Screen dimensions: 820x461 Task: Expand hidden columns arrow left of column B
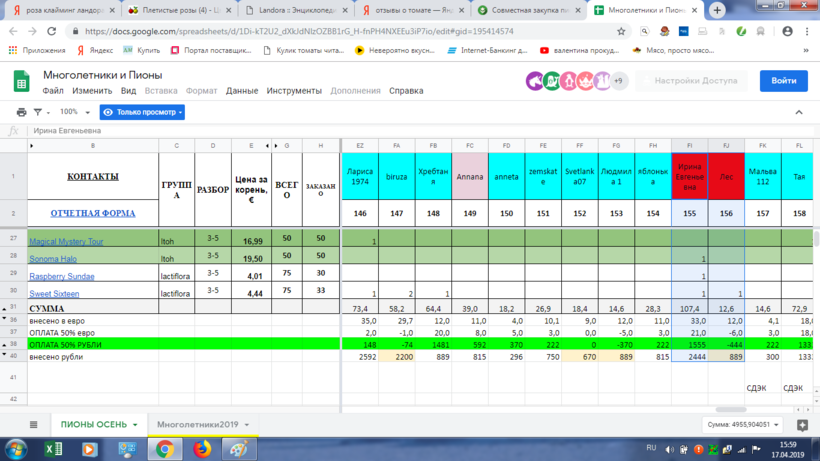[31, 146]
